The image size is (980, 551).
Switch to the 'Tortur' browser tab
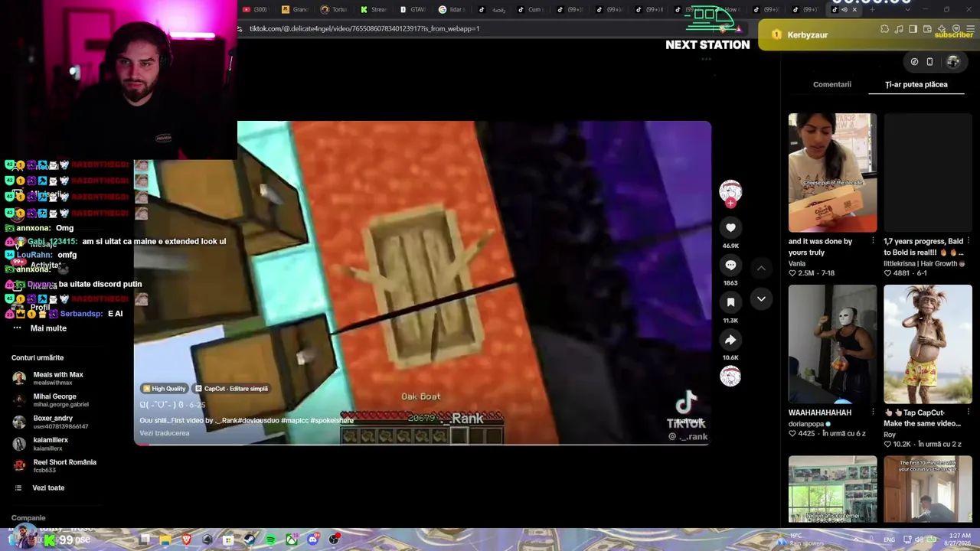[x=334, y=9]
